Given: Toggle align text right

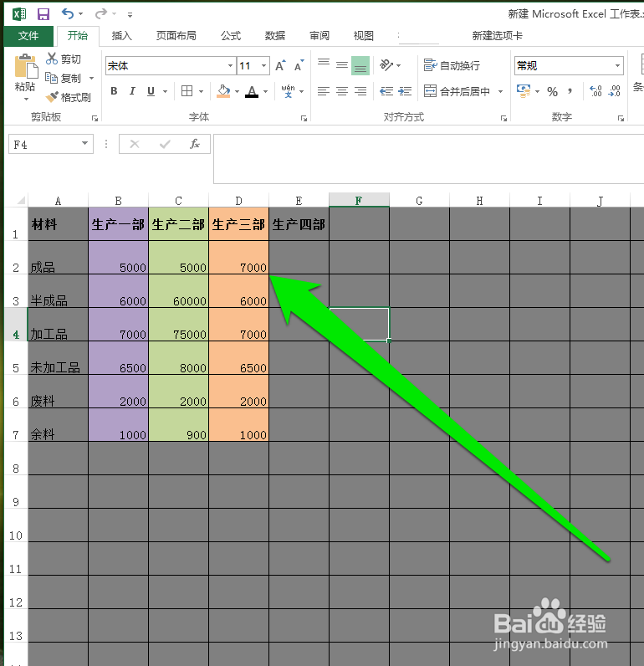Looking at the screenshot, I should click(360, 91).
